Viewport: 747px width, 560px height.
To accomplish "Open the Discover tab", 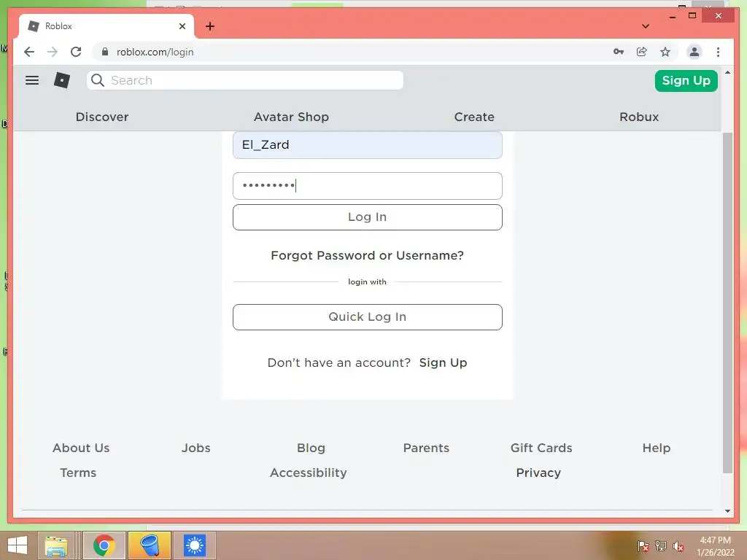I will click(x=102, y=117).
